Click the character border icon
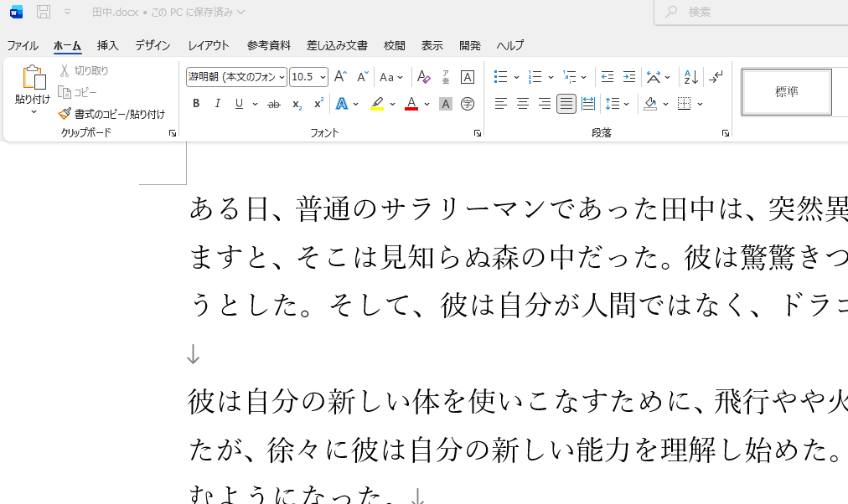 coord(468,77)
